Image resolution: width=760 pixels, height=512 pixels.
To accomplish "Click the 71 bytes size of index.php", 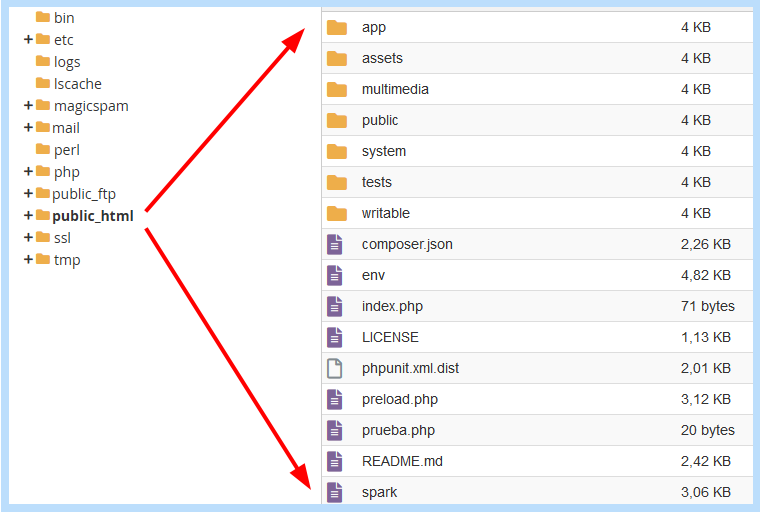I will point(708,307).
